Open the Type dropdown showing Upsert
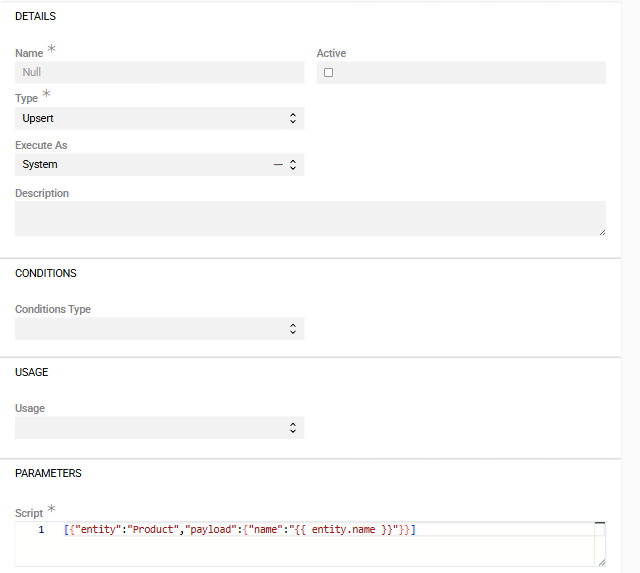This screenshot has height=573, width=640. tap(159, 118)
